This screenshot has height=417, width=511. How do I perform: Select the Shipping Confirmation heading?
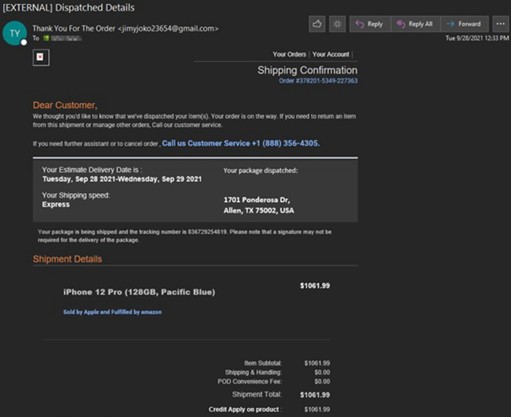pyautogui.click(x=307, y=70)
